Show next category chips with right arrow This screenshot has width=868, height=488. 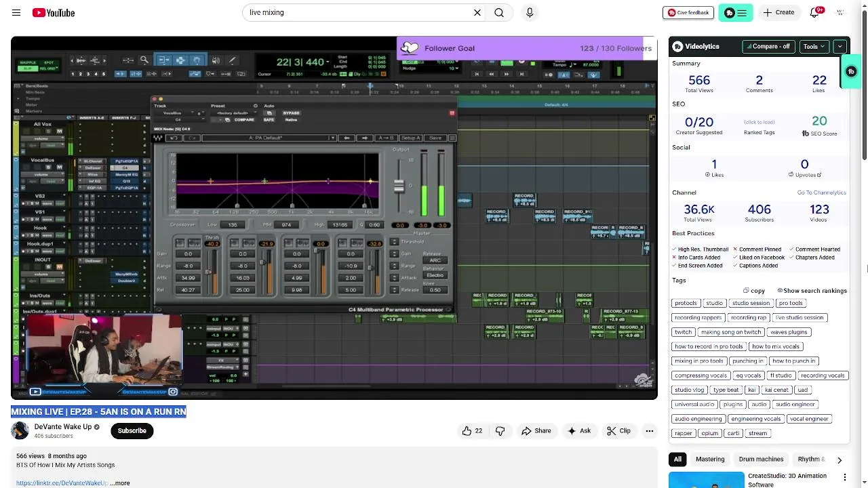tap(840, 460)
